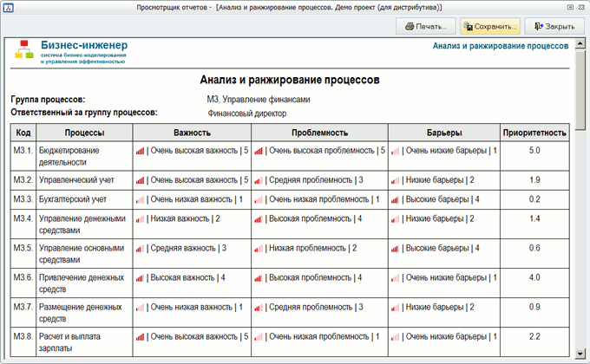Click the problem bar icon in the Бухгалтерский учет row
The image size is (590, 364).
pyautogui.click(x=259, y=199)
